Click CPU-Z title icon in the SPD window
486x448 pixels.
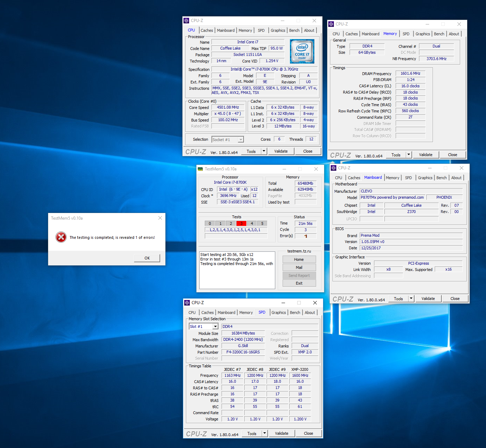click(187, 303)
